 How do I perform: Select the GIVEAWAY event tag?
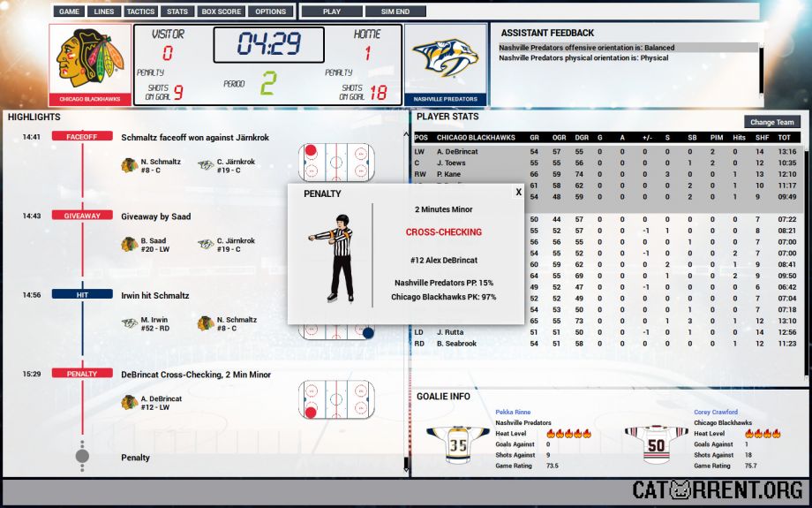tap(82, 215)
